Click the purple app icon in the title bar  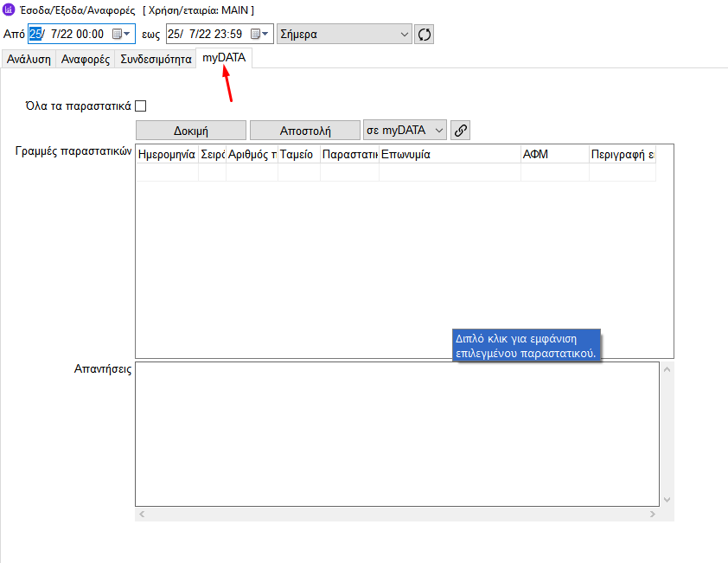[x=9, y=10]
